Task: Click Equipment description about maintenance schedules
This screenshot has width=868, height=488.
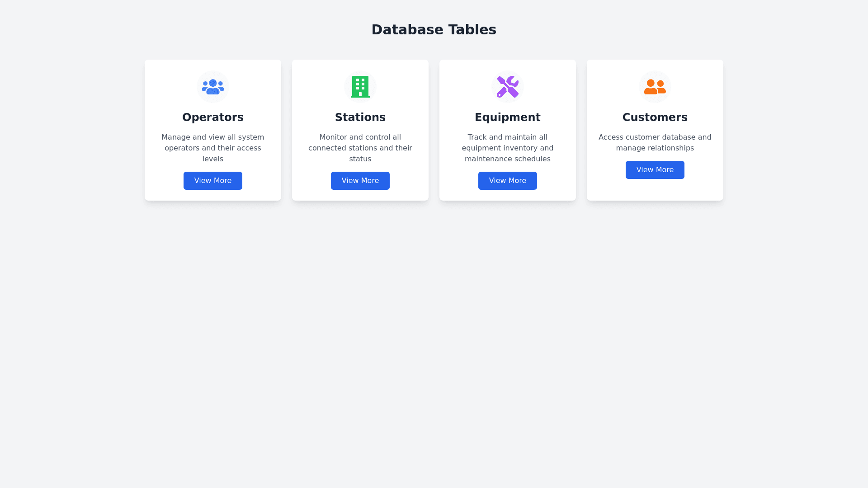Action: click(x=508, y=148)
